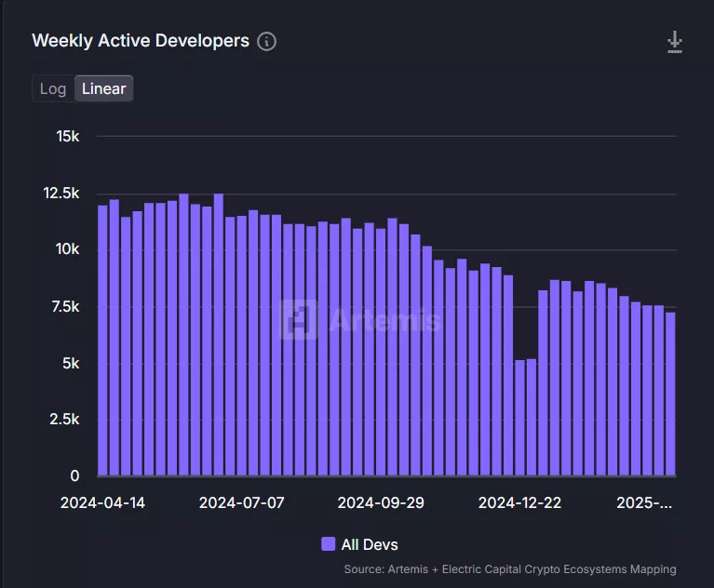714x588 pixels.
Task: Click the 15k y-axis label
Action: pos(68,137)
